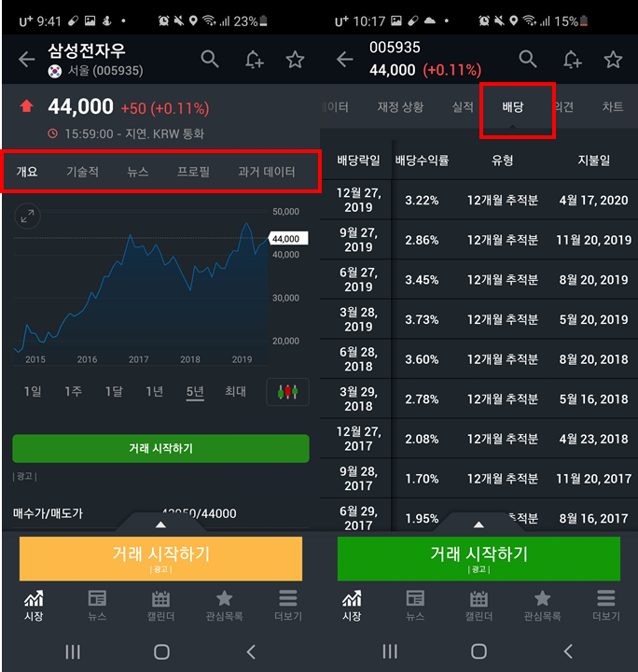Switch to 과거 데이터 tab
This screenshot has width=638, height=672.
[x=267, y=172]
